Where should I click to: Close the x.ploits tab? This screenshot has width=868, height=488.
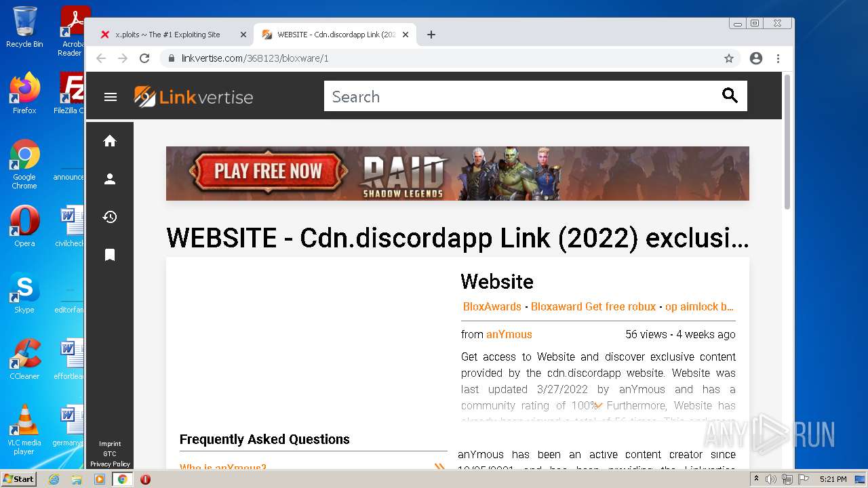243,35
